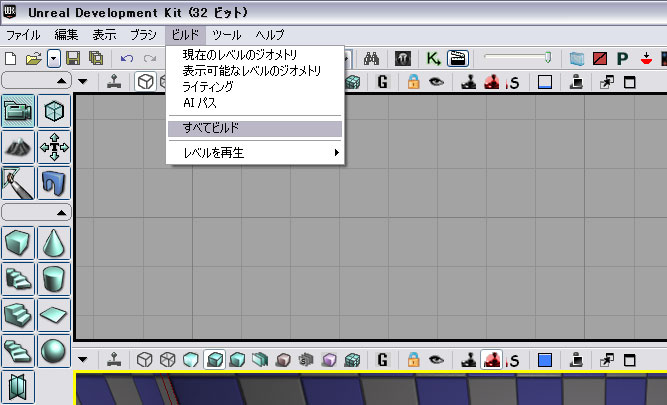Select the Texture alignment arrows icon
667x405 pixels.
click(54, 147)
